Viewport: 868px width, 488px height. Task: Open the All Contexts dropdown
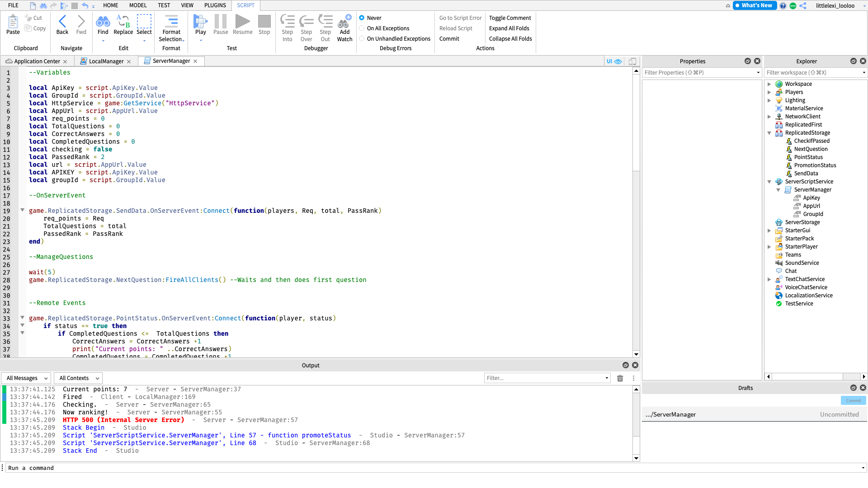(x=78, y=378)
